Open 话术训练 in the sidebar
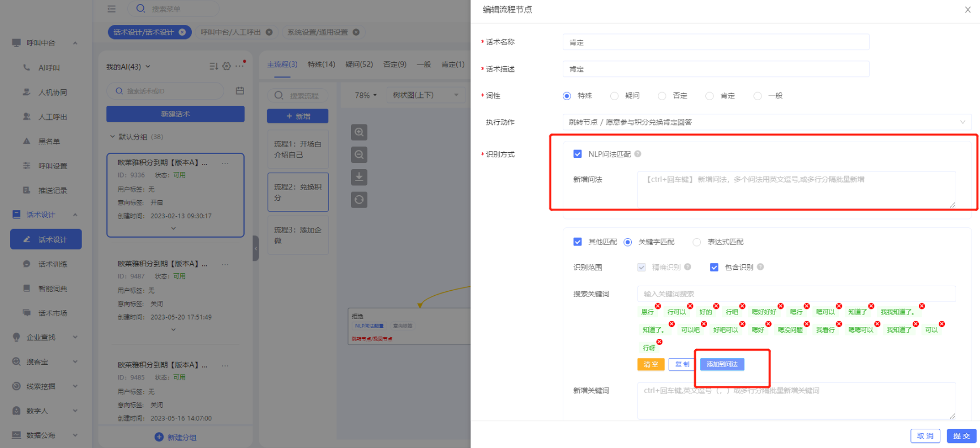980x448 pixels. (52, 264)
